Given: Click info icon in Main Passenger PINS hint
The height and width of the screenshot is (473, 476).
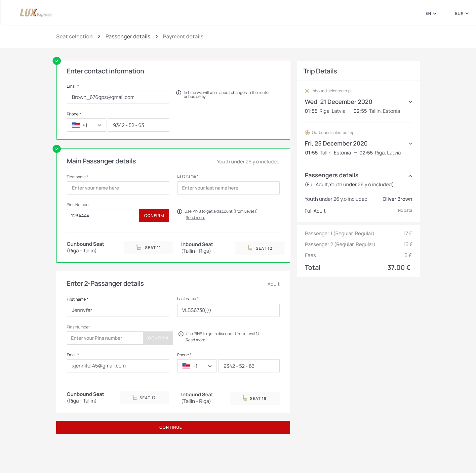Looking at the screenshot, I should tap(180, 211).
